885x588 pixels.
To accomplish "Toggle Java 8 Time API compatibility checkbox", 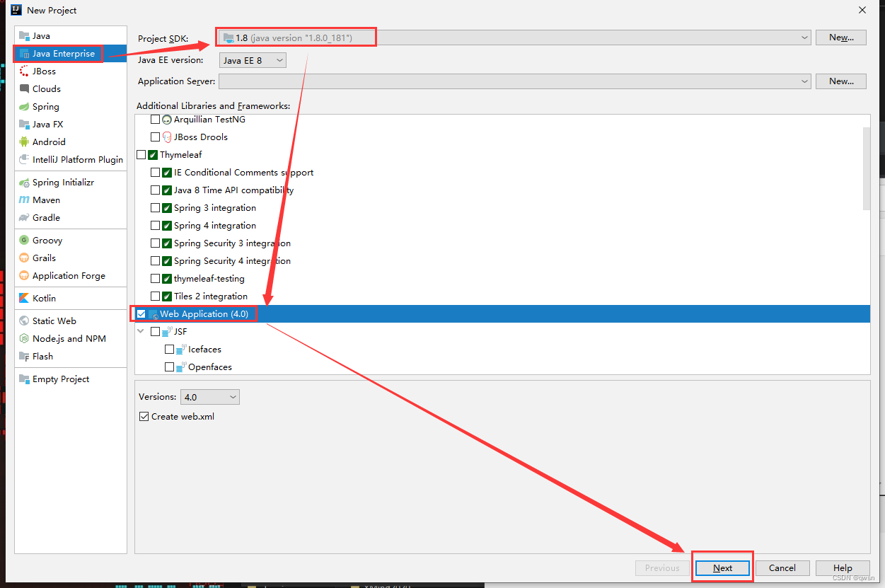I will point(156,190).
